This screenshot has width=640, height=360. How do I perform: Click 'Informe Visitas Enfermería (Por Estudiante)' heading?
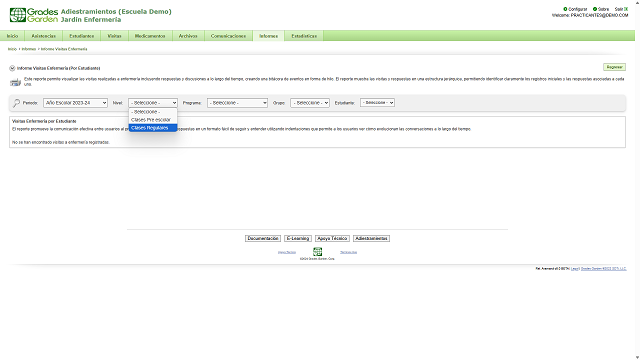click(x=58, y=68)
